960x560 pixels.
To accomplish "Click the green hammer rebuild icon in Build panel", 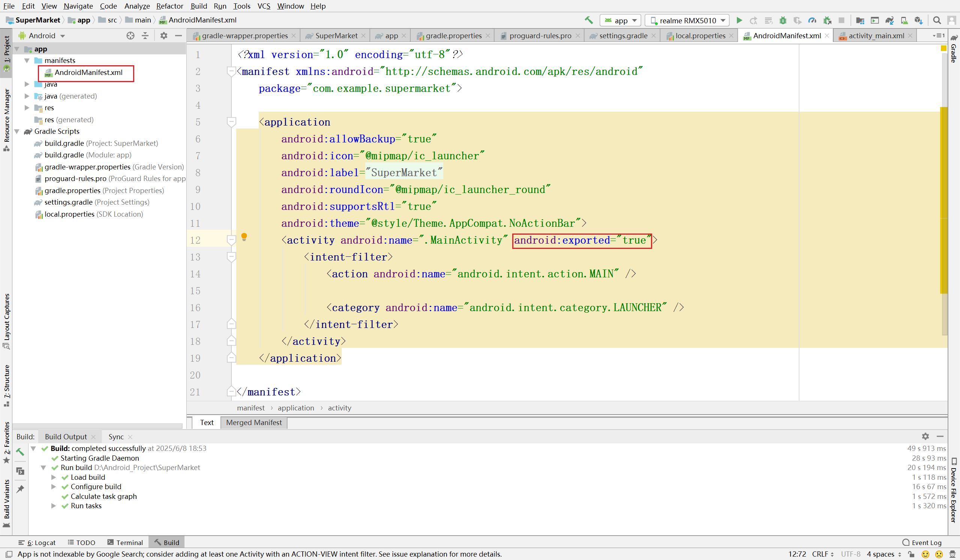I will 20,452.
